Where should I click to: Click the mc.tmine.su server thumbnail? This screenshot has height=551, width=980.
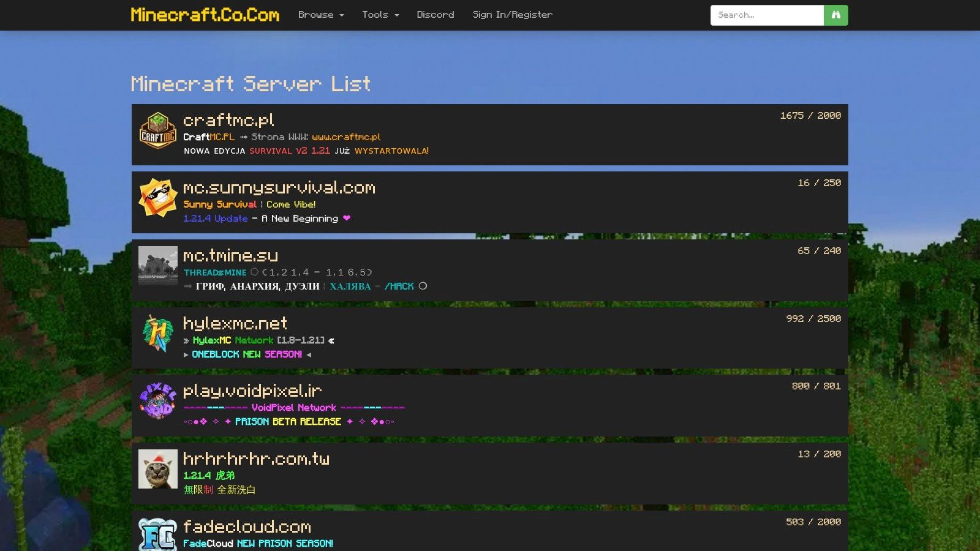click(x=158, y=267)
